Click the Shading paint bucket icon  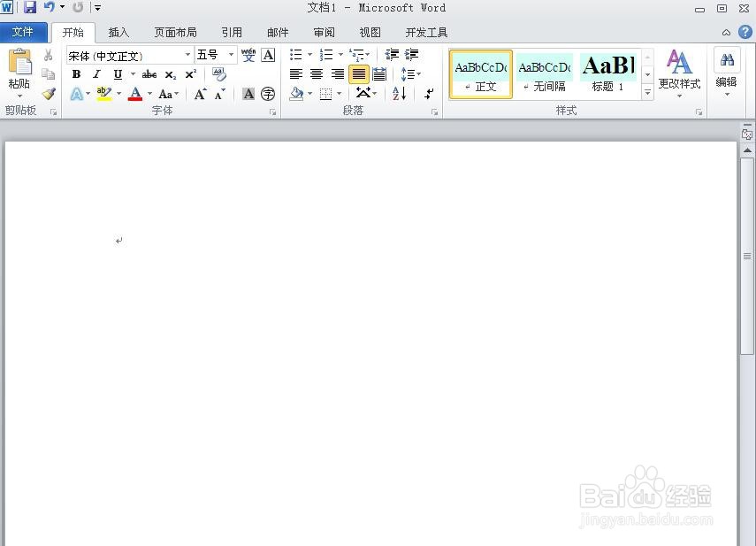click(296, 94)
